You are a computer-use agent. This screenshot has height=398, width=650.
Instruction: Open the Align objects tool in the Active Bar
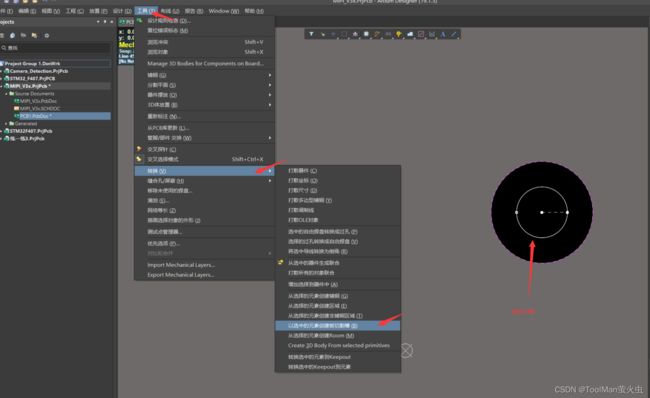[x=355, y=34]
